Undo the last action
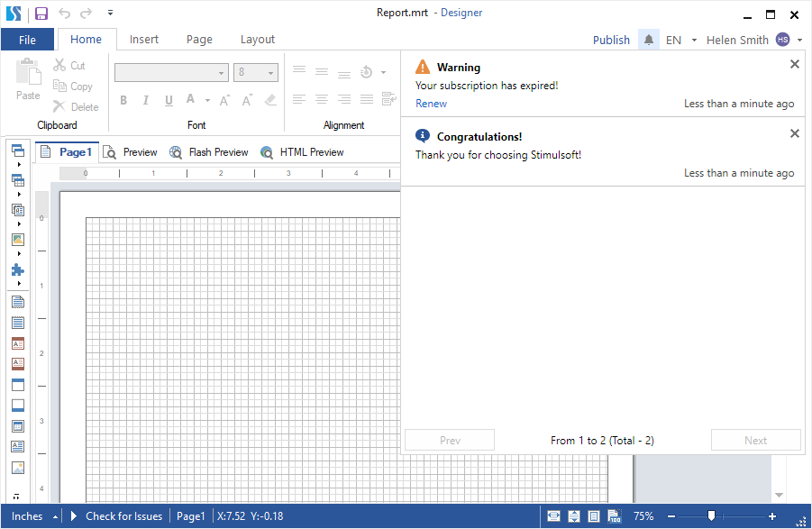Image resolution: width=812 pixels, height=529 pixels. click(64, 13)
